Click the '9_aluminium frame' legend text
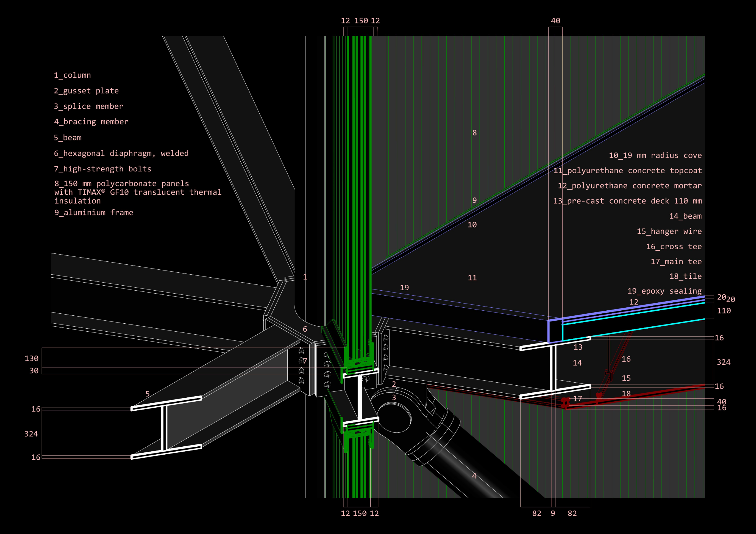 [x=94, y=212]
